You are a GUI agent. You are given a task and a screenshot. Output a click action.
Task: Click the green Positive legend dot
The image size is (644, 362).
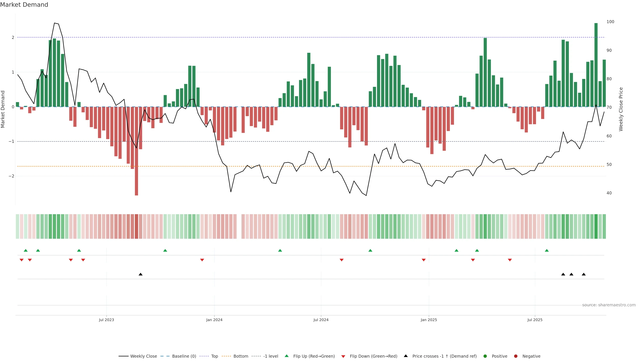[485, 356]
